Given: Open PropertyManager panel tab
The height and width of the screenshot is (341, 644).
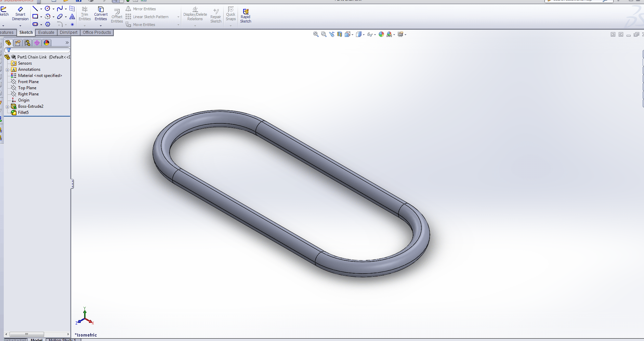Looking at the screenshot, I should point(18,43).
